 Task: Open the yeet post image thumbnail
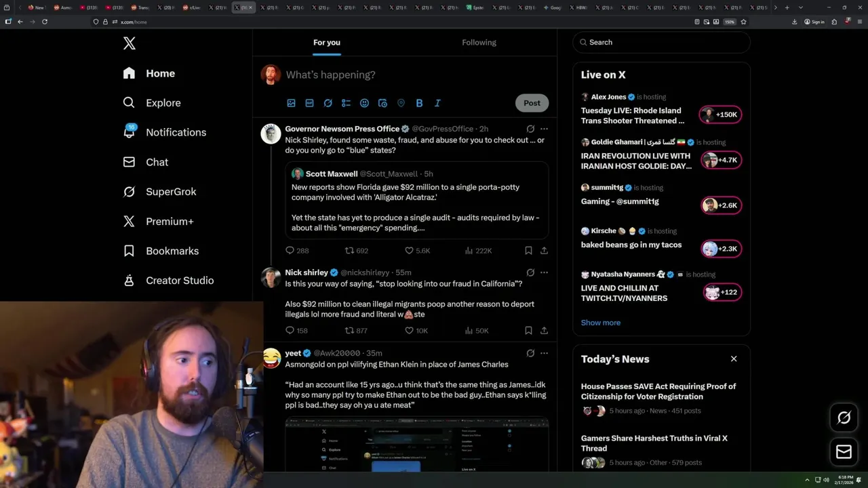[416, 445]
